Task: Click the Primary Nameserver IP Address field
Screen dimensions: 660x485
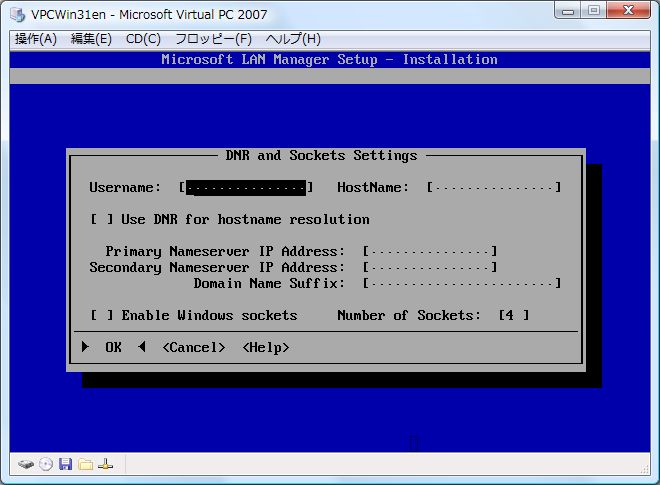Action: [430, 252]
